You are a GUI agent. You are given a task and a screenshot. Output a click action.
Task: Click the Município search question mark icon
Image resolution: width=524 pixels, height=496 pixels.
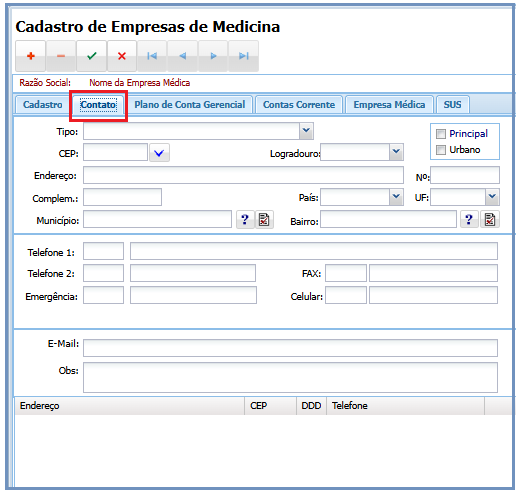tap(245, 220)
